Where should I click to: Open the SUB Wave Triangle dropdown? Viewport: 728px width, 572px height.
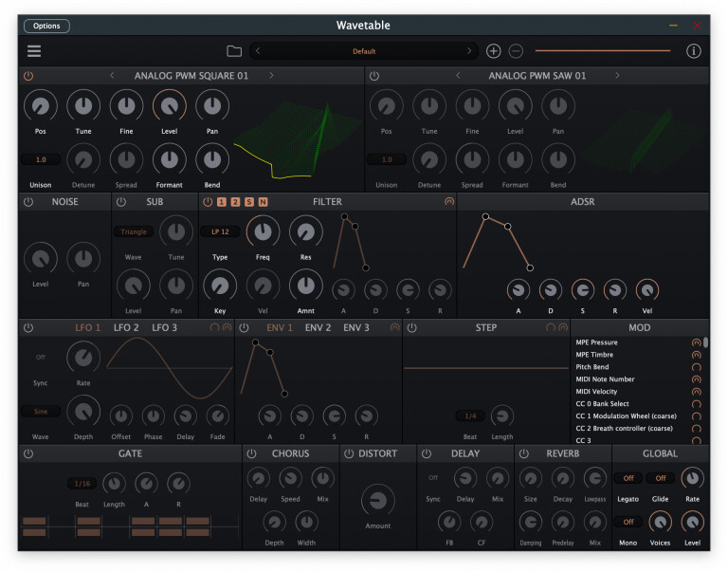(x=133, y=231)
